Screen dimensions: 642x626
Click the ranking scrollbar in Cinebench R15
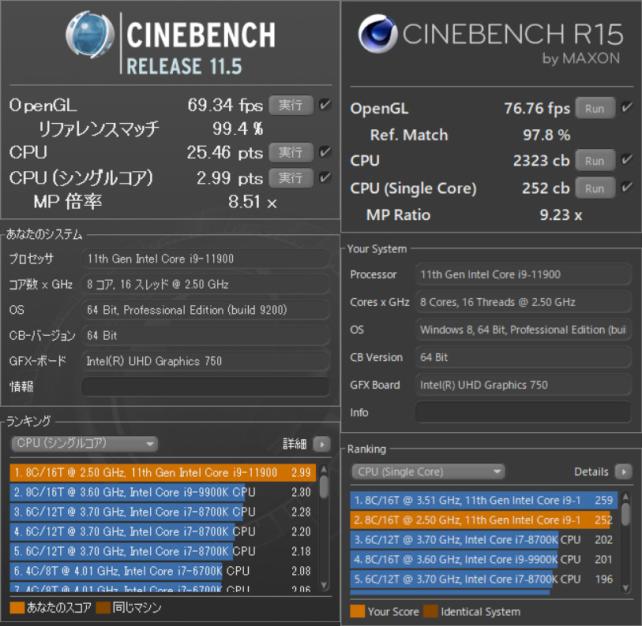pyautogui.click(x=625, y=514)
